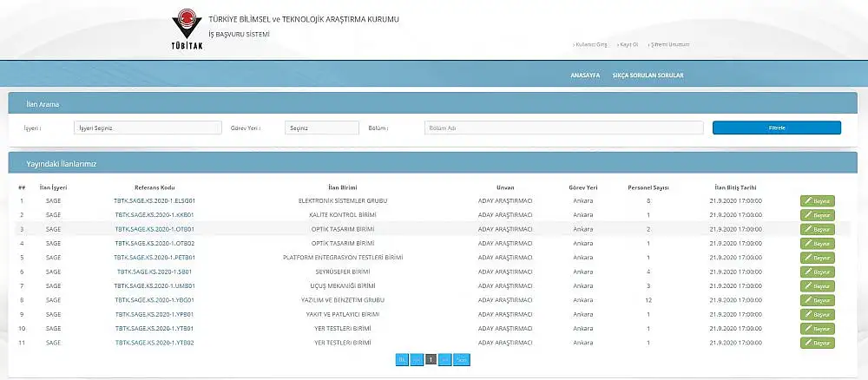Apply via Başvur for YAKIT VE PATLAYICI BİRİMİ
The image size is (868, 380).
coord(818,315)
